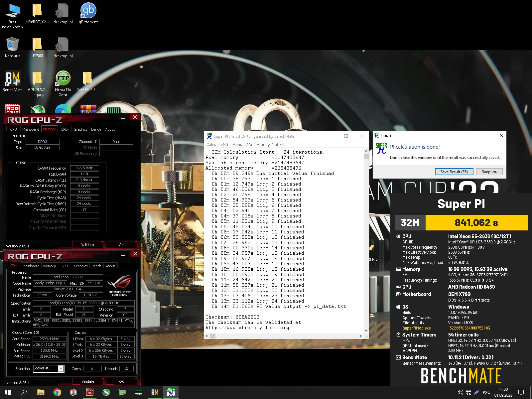Select the WinRAR archive desktop icon
Viewport: 532px width, 399px height.
coord(88,109)
